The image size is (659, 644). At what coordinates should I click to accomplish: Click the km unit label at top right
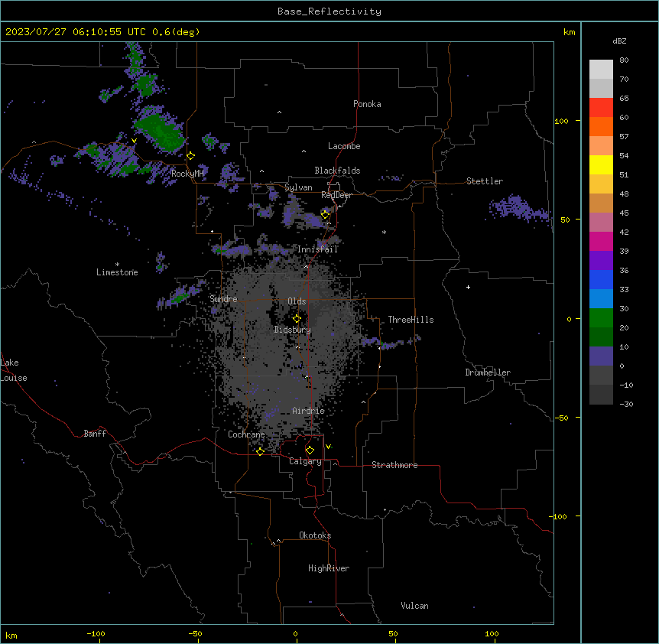pos(569,32)
